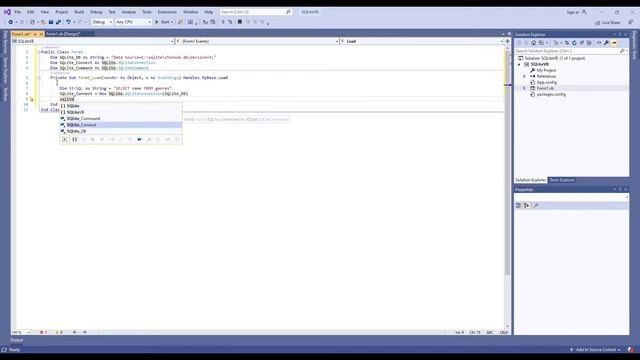Click the Property Pages wrench in Properties panel
Image resolution: width=640 pixels, height=360 pixels.
click(x=536, y=205)
